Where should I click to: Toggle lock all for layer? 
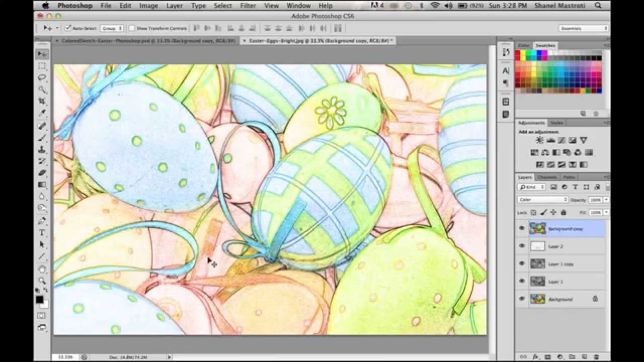pos(563,213)
